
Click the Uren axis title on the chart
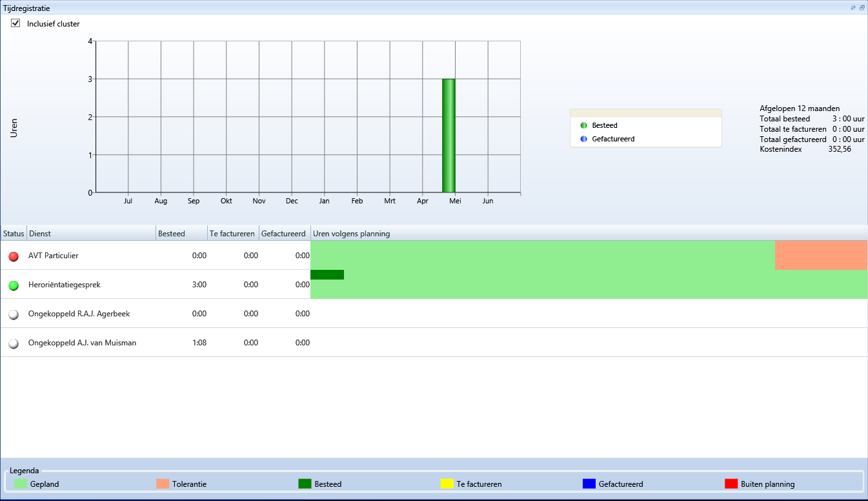point(14,127)
